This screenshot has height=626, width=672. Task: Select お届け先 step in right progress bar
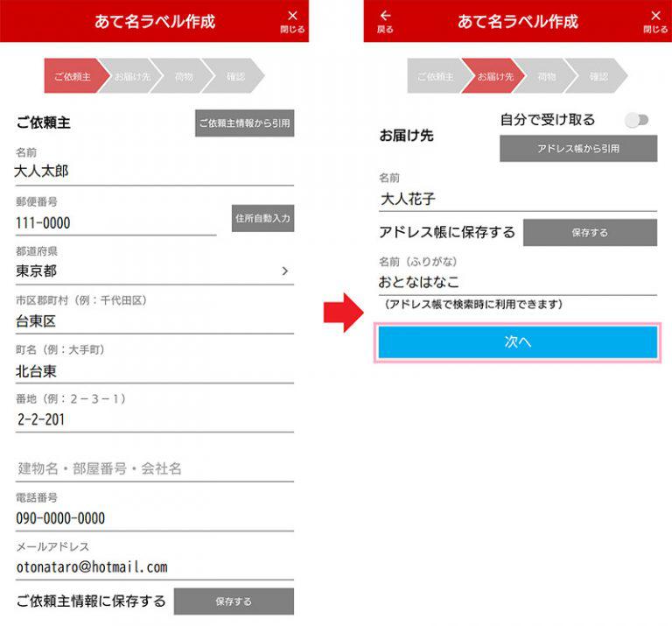point(495,76)
